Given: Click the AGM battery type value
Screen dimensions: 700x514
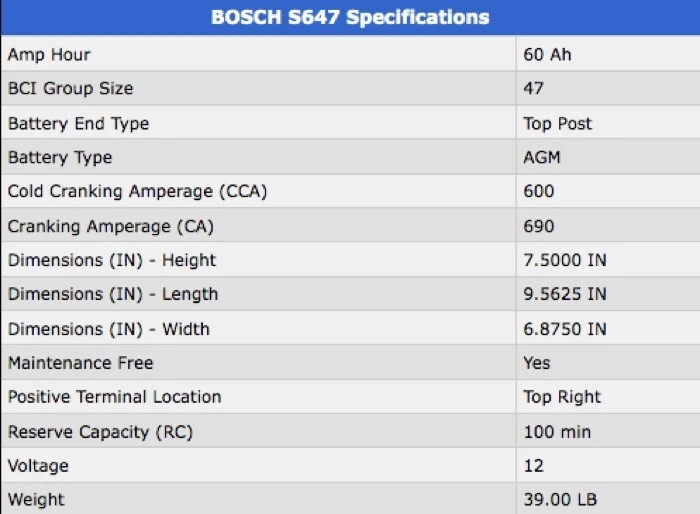Looking at the screenshot, I should (542, 157).
